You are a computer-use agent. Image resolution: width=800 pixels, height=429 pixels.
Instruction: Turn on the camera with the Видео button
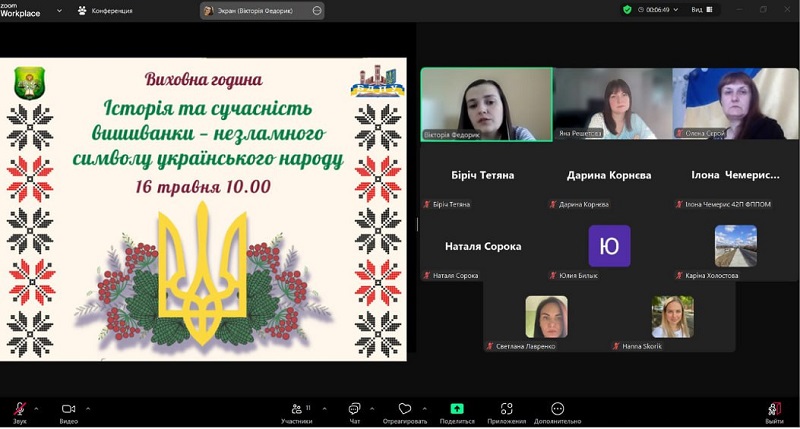click(68, 411)
